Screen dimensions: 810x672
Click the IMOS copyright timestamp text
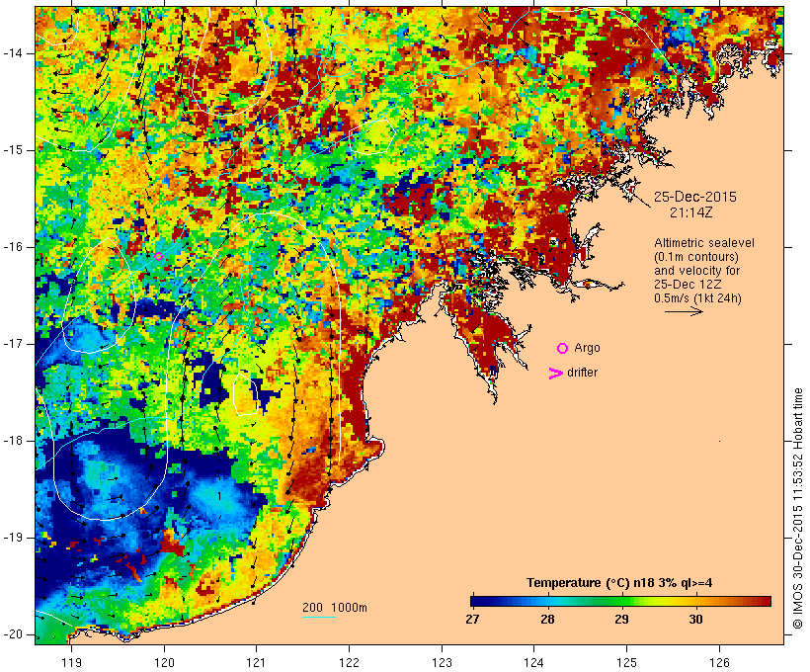click(x=798, y=509)
